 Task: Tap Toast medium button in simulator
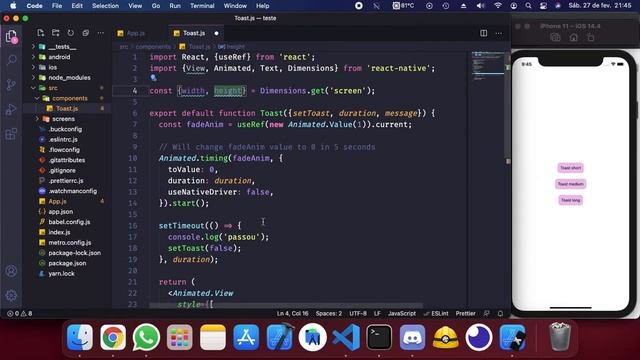pos(571,184)
